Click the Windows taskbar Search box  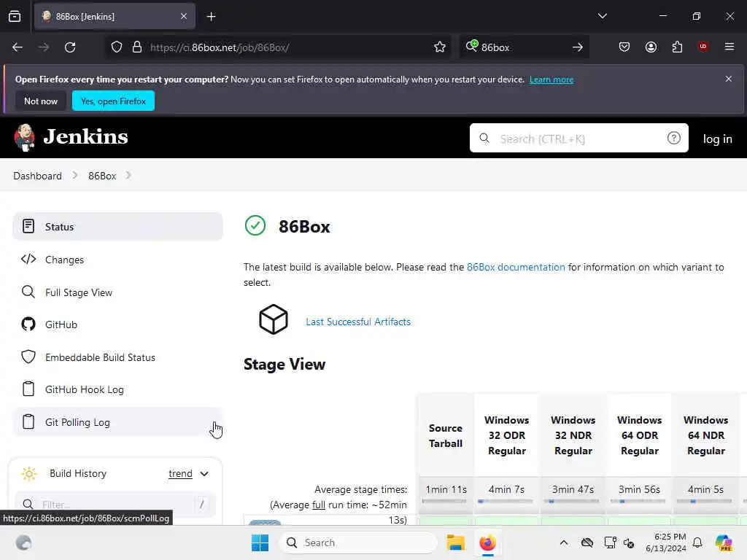tap(359, 542)
